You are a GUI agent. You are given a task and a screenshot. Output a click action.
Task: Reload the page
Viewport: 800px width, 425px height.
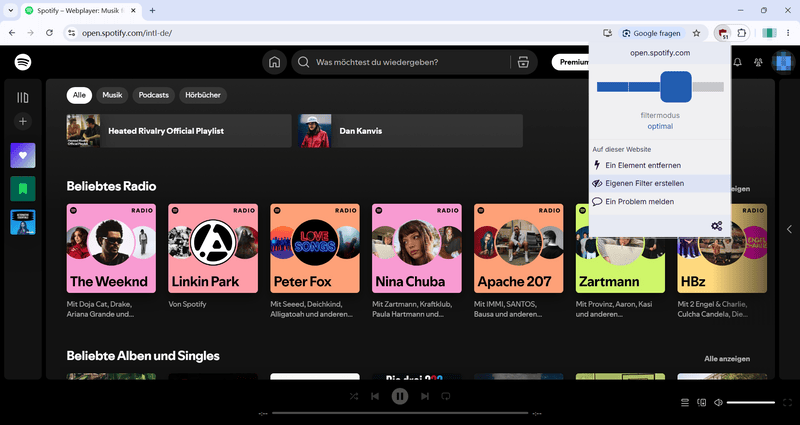point(49,33)
